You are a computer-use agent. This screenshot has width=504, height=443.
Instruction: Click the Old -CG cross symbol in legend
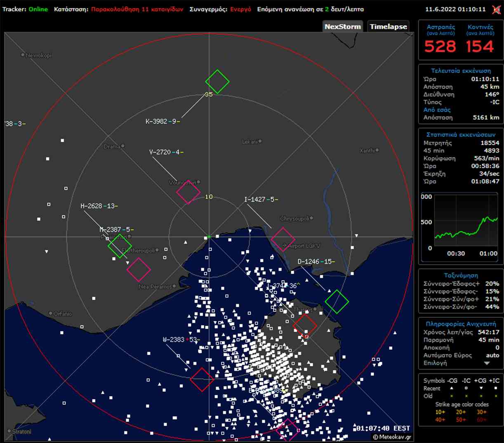(x=452, y=396)
